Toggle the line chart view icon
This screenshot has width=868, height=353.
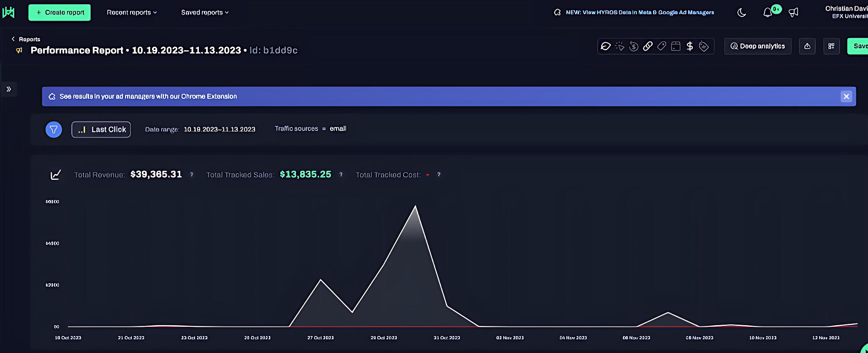point(56,175)
